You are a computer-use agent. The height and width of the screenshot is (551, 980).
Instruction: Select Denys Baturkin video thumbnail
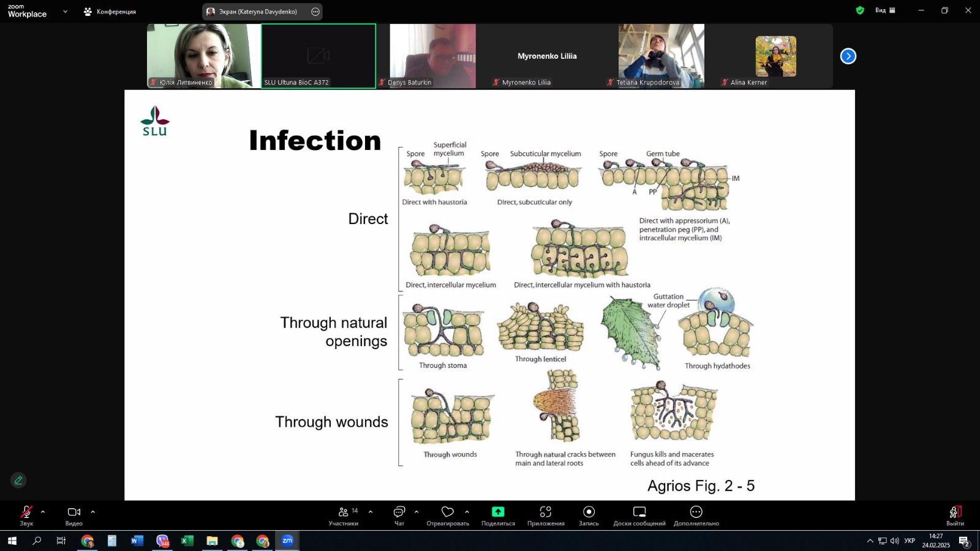tap(432, 56)
